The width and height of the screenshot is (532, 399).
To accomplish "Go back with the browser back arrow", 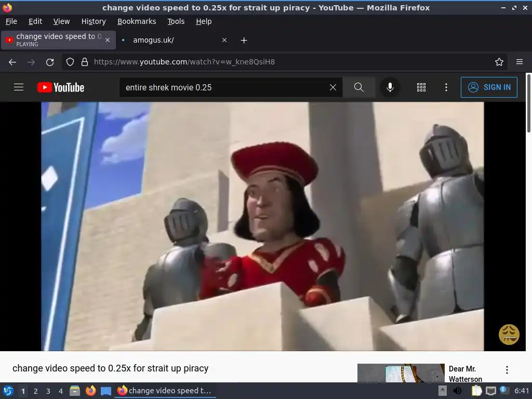I will pyautogui.click(x=12, y=62).
